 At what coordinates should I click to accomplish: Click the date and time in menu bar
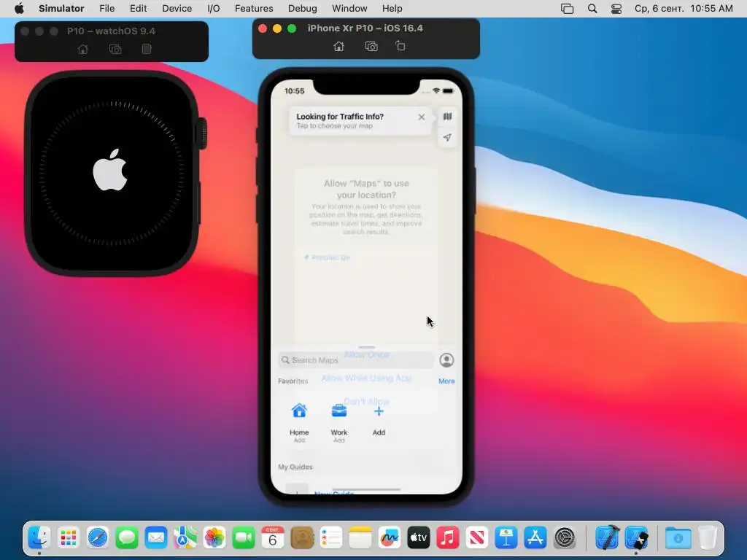coord(684,9)
